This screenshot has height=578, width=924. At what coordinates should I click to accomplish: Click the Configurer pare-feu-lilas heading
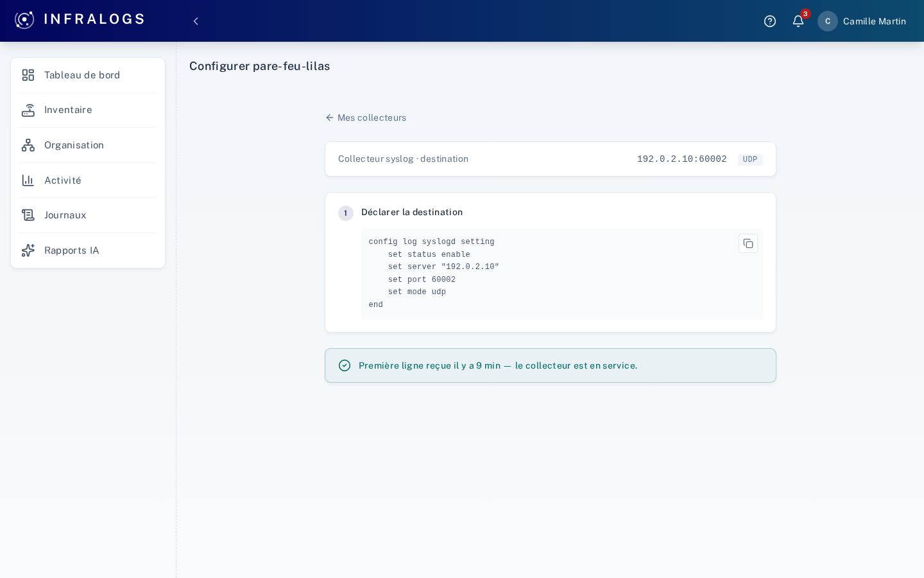click(x=259, y=66)
